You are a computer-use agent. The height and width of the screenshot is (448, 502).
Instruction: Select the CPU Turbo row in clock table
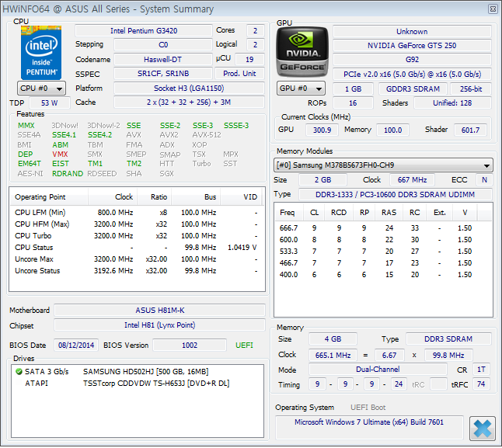coord(136,235)
